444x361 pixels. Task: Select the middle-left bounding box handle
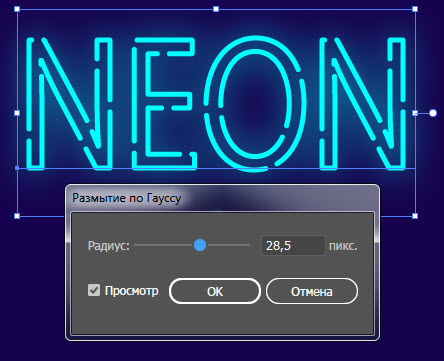[x=17, y=113]
